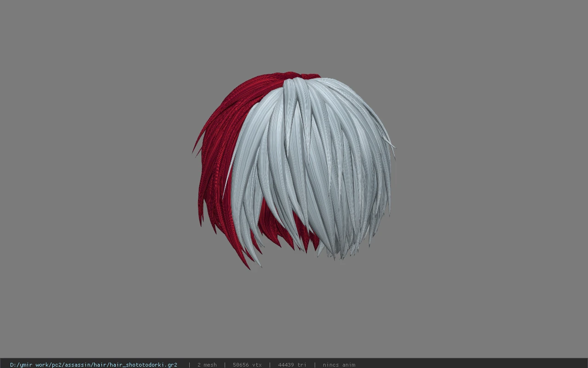Click the separator after the file path
This screenshot has width=588, height=368.
189,365
